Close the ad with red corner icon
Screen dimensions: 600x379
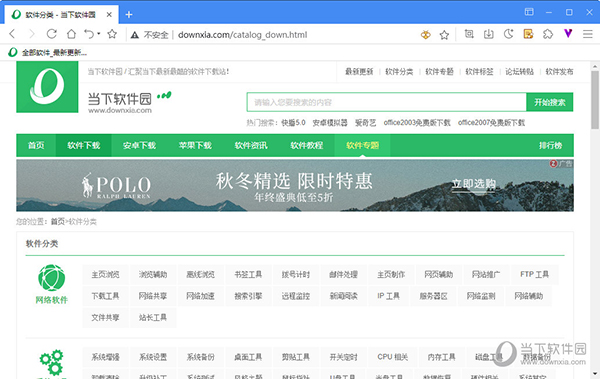pyautogui.click(x=553, y=164)
